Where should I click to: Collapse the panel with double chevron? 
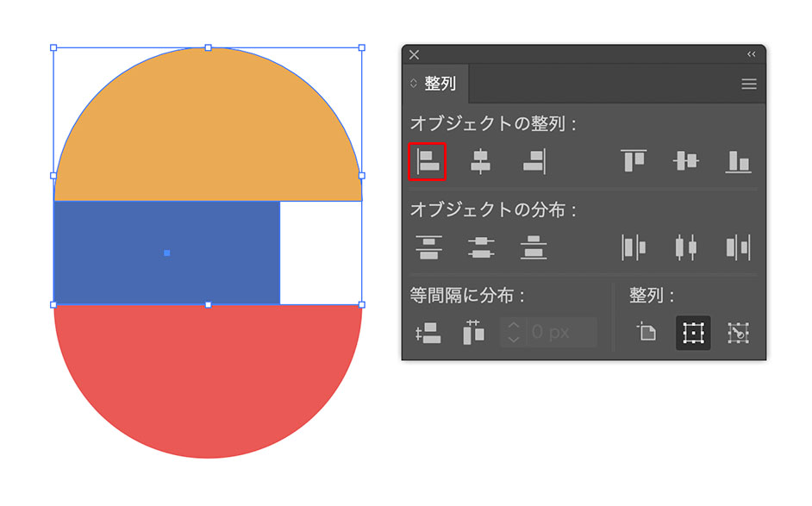[751, 54]
